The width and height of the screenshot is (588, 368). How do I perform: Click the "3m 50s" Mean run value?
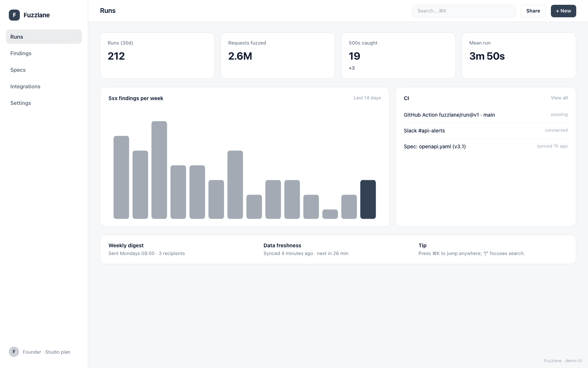[x=487, y=56]
